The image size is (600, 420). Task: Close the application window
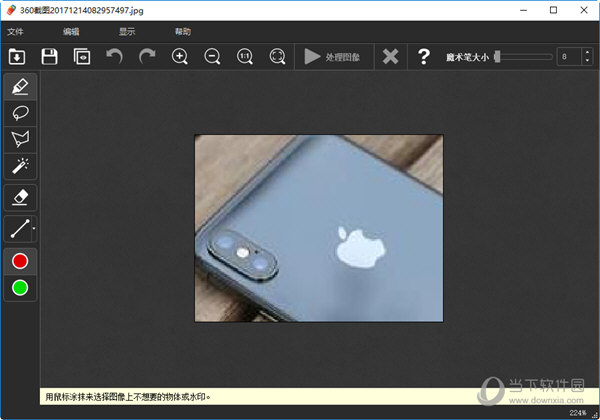tap(584, 10)
